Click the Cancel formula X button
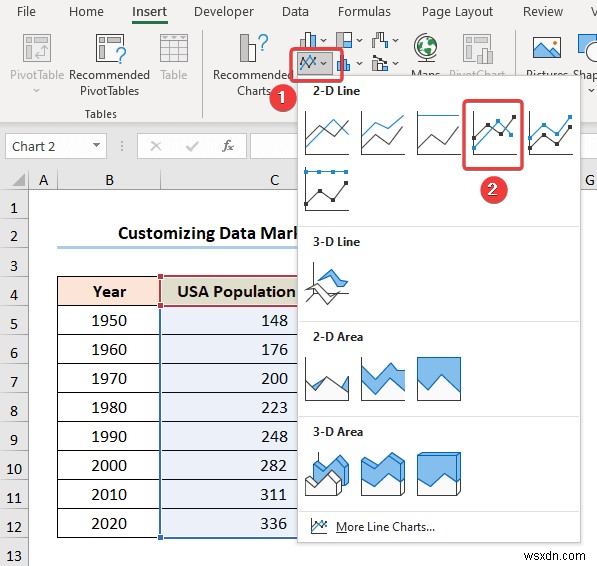The image size is (597, 566). point(156,146)
